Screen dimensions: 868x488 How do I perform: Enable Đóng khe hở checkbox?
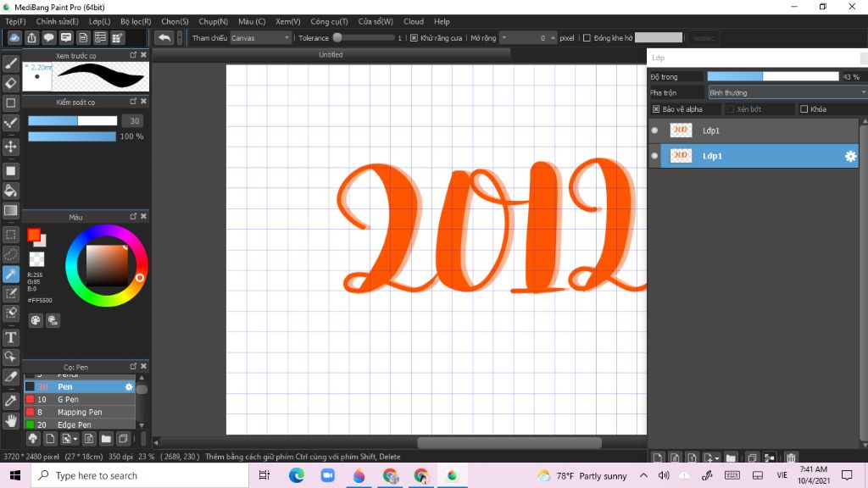(587, 37)
